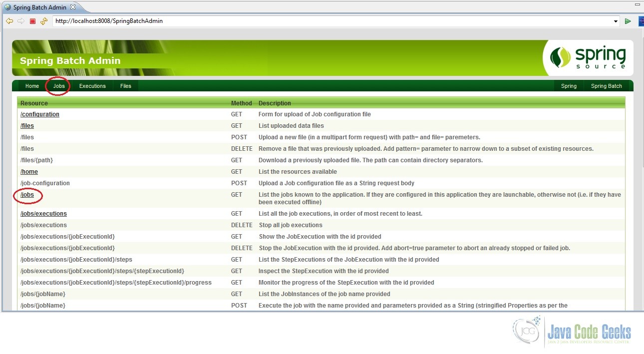This screenshot has height=354, width=644.
Task: Click the POST method in the /job-configuration row
Action: 239,183
